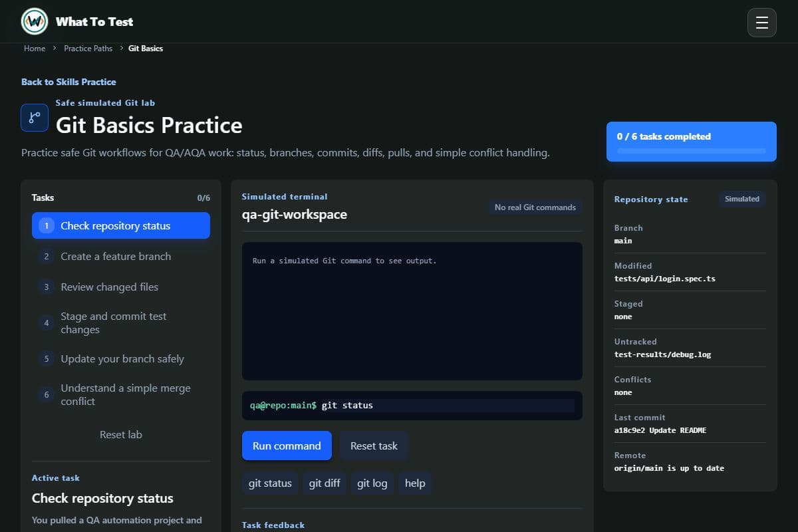Click the help shortcut chip
Screen dimensions: 798x532
(x=415, y=483)
